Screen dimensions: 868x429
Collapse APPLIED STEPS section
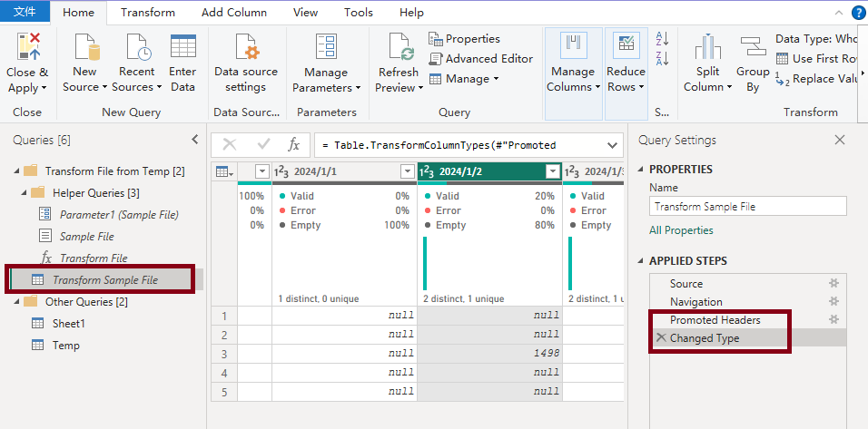pyautogui.click(x=641, y=261)
